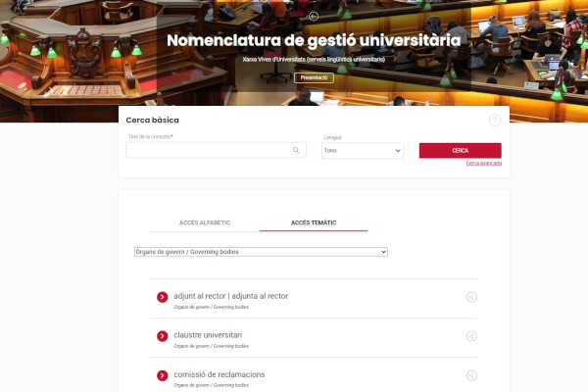Open the 'Òrgans de govern / Governing bodies' dropdown
This screenshot has width=588, height=392.
pos(261,252)
